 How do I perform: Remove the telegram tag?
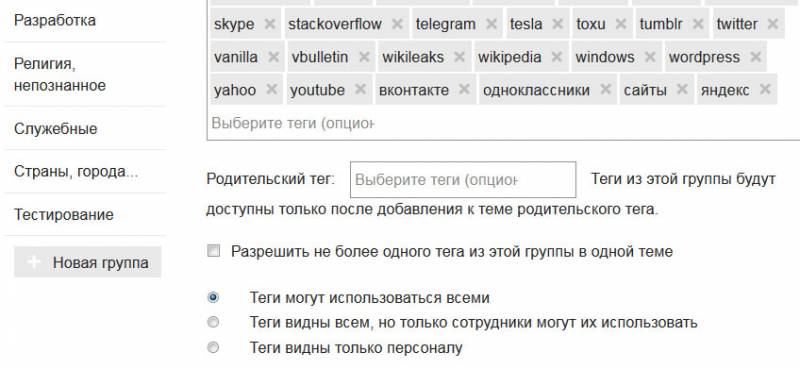491,23
